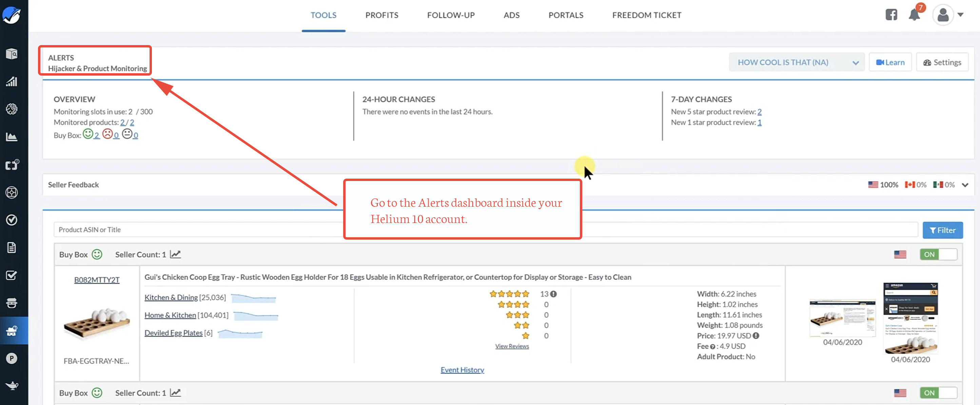Viewport: 980px width, 405px height.
Task: Click the Kitchen & Dining rank sparkline chart
Action: pyautogui.click(x=253, y=298)
